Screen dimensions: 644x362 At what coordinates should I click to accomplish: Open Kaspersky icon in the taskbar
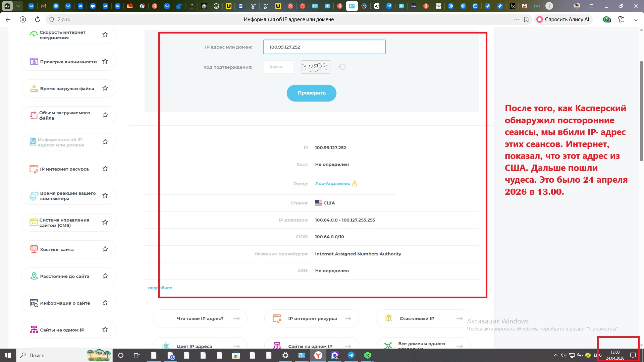[x=368, y=355]
